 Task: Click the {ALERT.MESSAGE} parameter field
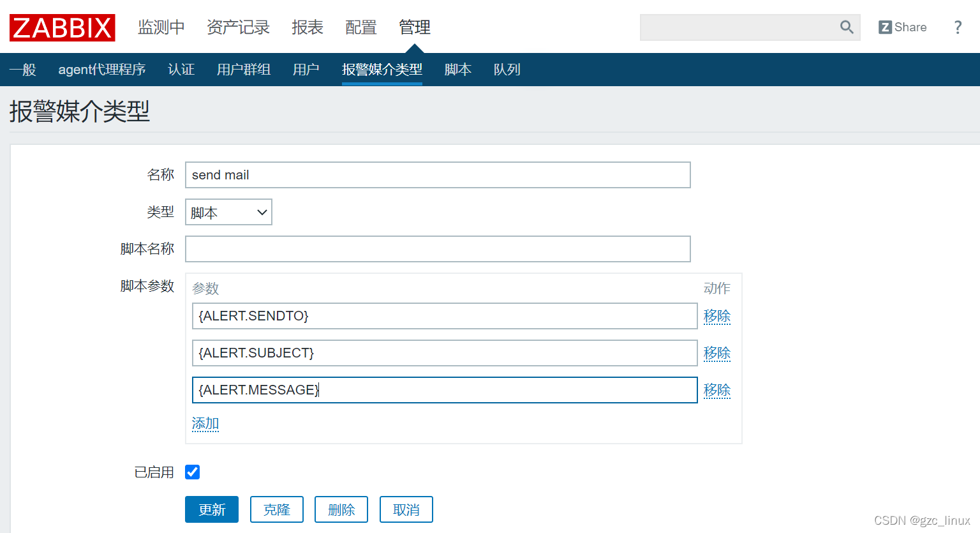(445, 390)
